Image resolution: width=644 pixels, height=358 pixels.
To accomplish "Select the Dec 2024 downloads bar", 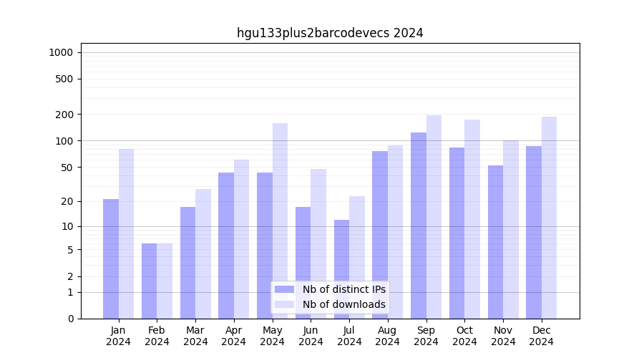I will pyautogui.click(x=549, y=218).
